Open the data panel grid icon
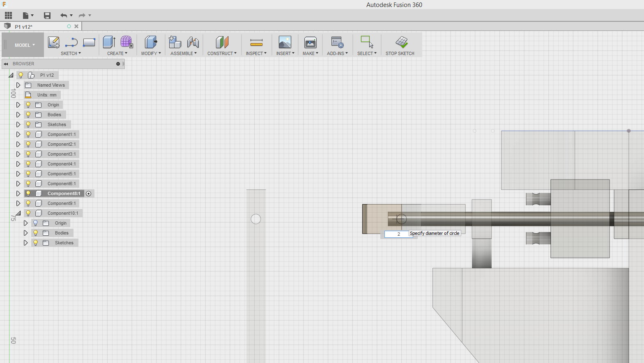 [8, 16]
